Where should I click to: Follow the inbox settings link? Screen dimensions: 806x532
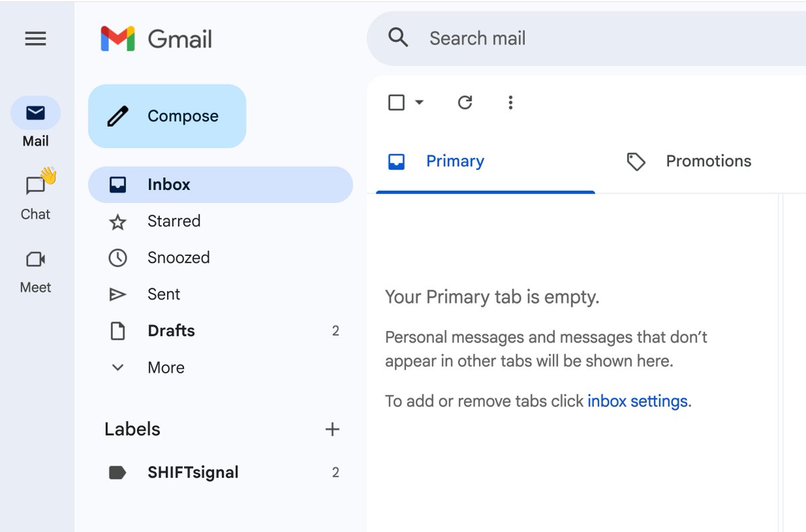pyautogui.click(x=637, y=401)
